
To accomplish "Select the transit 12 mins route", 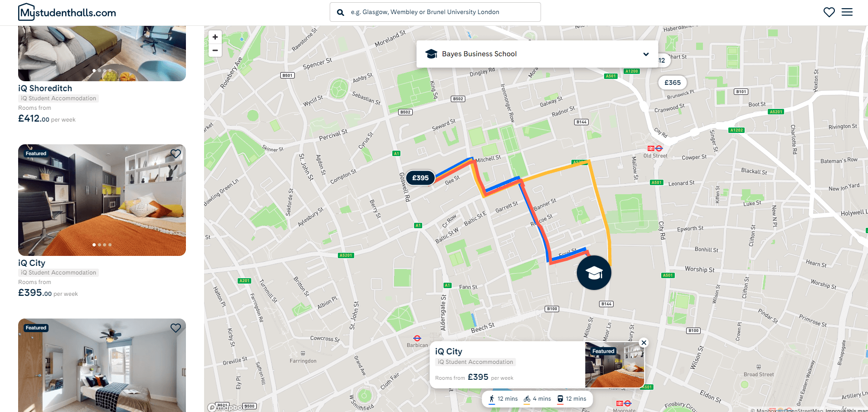I will (571, 399).
